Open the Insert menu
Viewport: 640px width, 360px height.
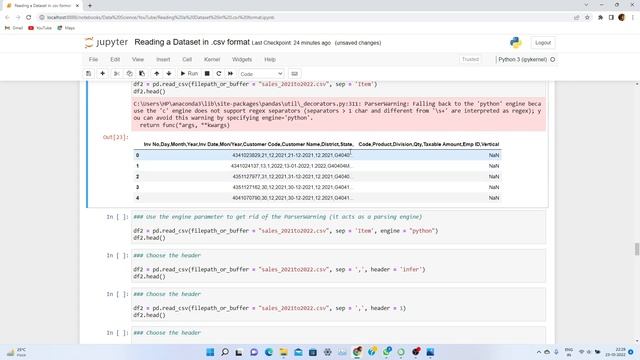pos(163,60)
